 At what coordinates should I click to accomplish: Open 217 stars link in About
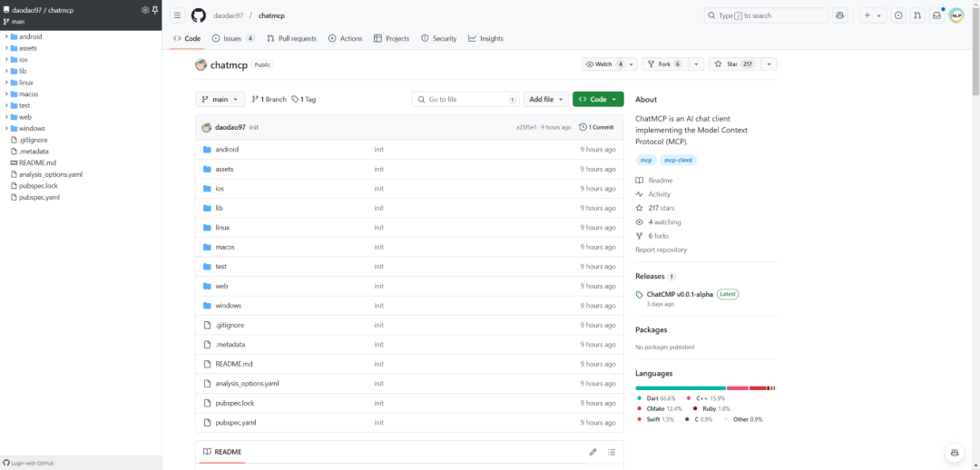pos(661,208)
